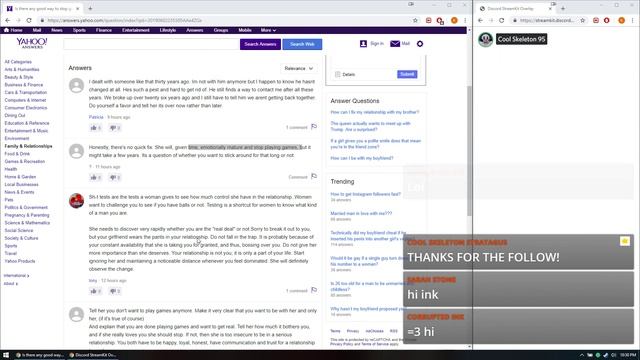Go back in the Yahoo Answers window

click(x=8, y=20)
